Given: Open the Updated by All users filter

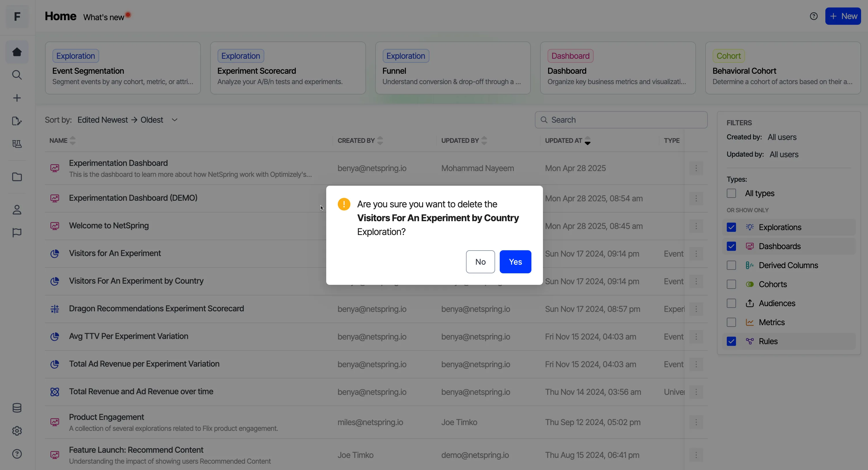Looking at the screenshot, I should (784, 154).
